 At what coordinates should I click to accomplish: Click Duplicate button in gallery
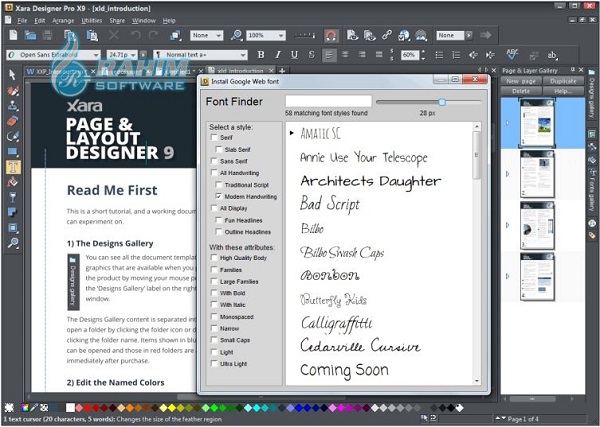coord(563,81)
